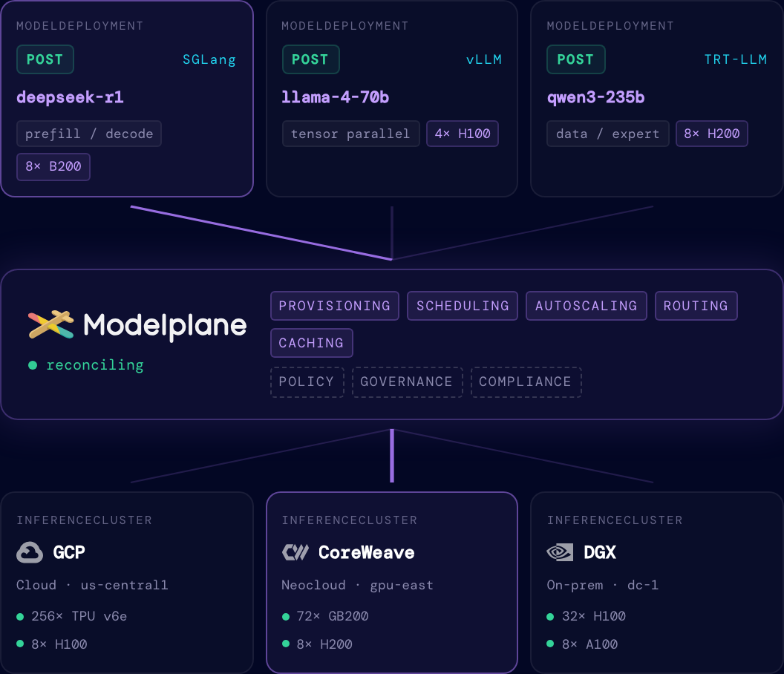Click the 8× B200 GPU chip
The height and width of the screenshot is (674, 784).
53,166
